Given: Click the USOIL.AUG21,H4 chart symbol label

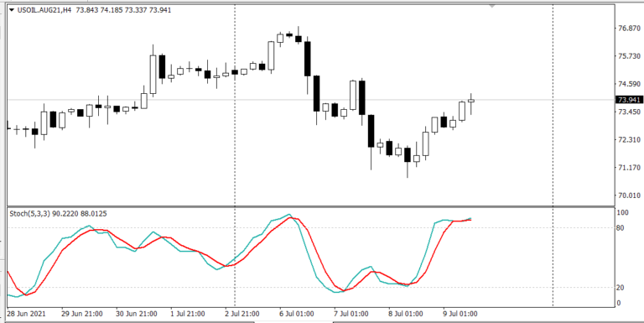Looking at the screenshot, I should pos(44,10).
